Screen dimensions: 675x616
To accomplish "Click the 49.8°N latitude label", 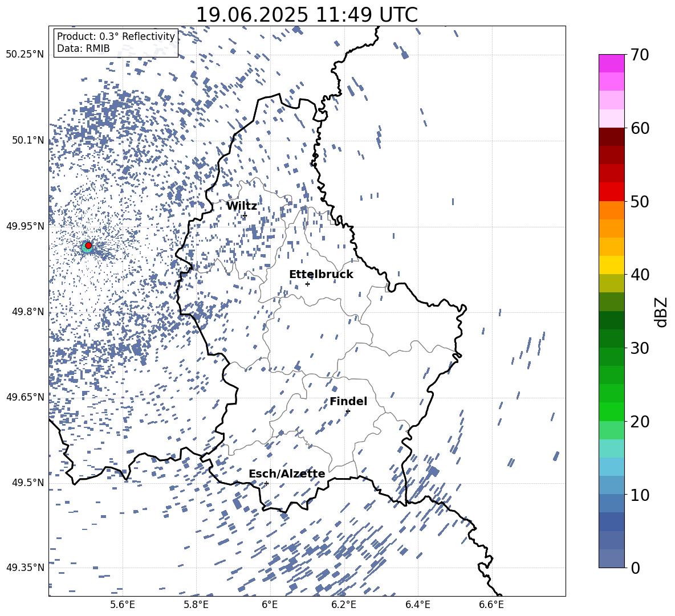I will point(28,312).
